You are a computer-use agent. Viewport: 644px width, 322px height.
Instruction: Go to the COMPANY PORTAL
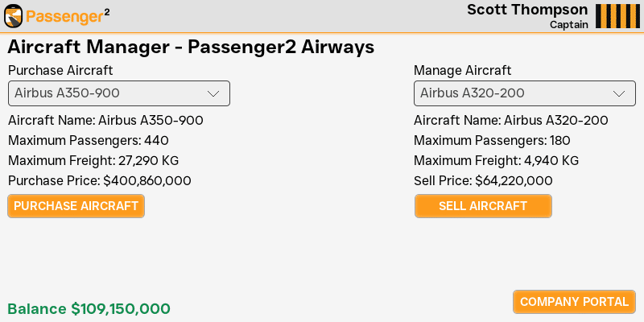[574, 302]
